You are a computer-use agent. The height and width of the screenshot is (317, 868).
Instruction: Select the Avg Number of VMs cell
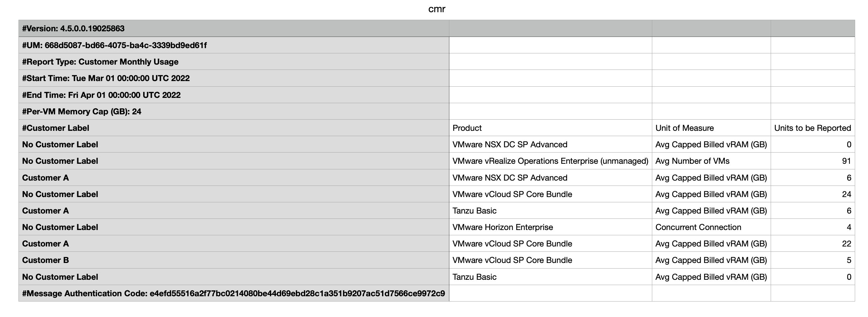click(692, 161)
